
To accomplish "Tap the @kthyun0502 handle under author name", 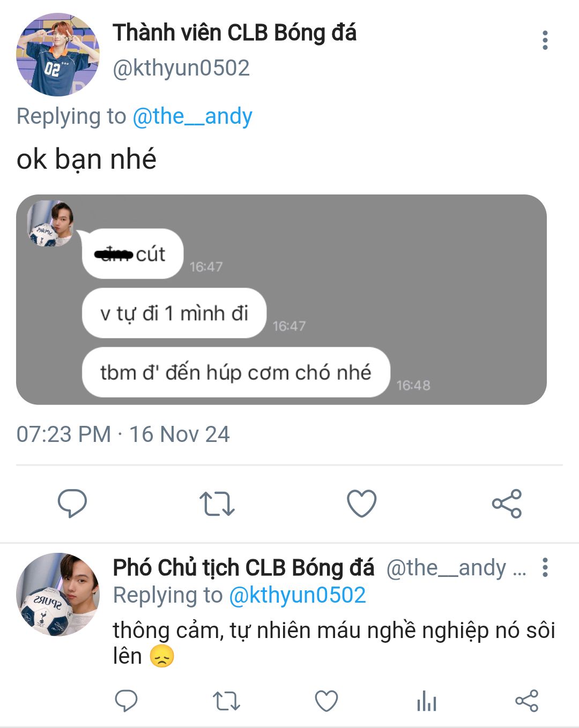I will (x=181, y=68).
